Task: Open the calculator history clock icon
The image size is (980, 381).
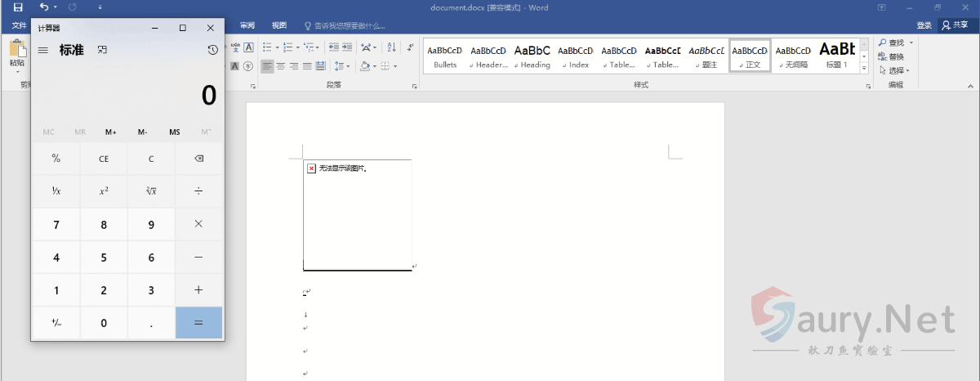Action: [212, 50]
